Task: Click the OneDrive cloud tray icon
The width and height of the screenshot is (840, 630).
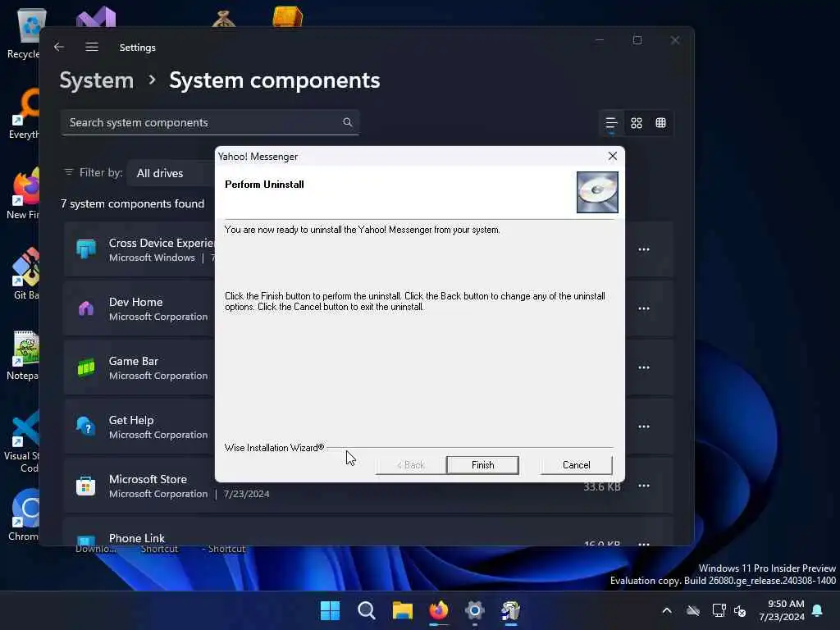Action: point(694,610)
